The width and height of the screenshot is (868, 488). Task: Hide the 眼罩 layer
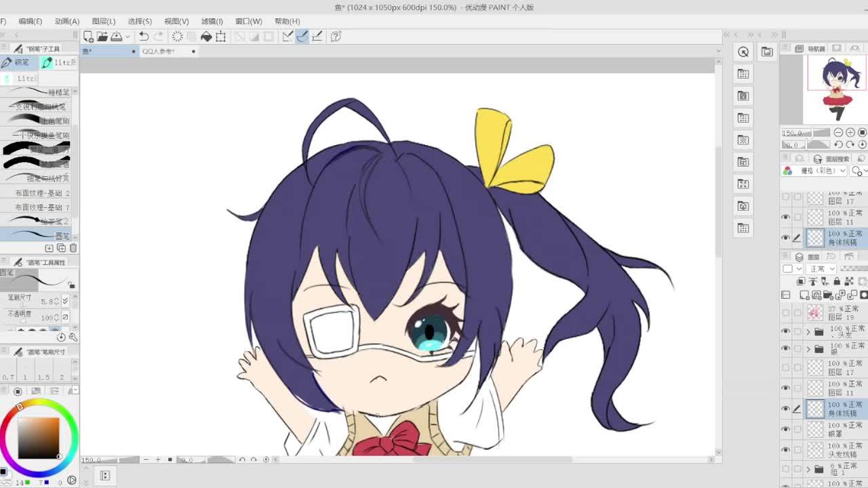(x=786, y=429)
